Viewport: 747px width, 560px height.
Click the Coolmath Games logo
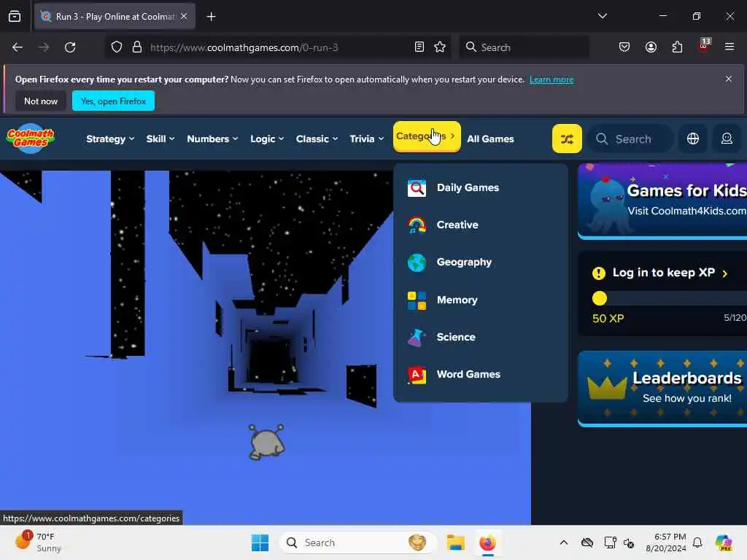31,139
